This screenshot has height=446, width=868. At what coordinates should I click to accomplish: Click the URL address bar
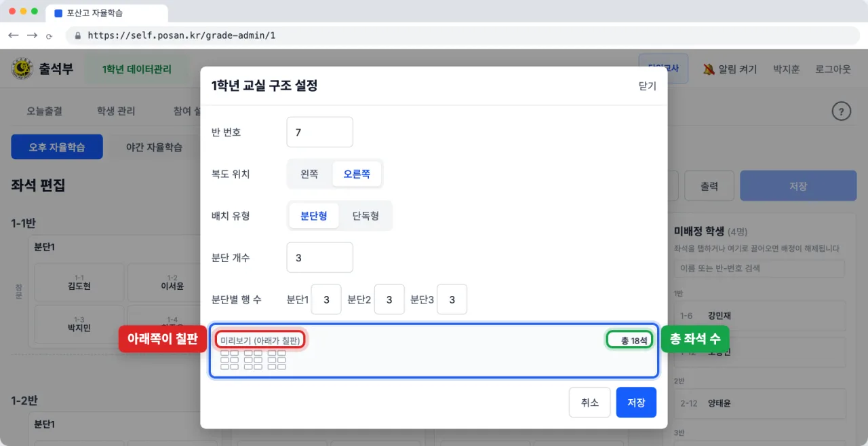click(462, 35)
